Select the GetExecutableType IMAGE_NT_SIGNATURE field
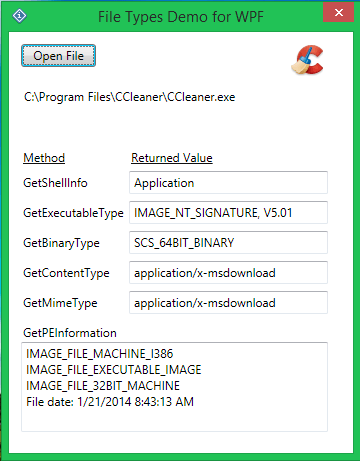 228,213
